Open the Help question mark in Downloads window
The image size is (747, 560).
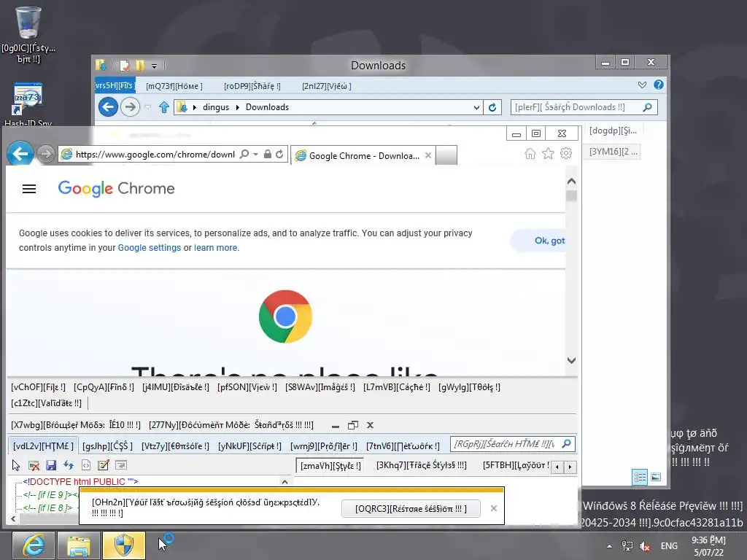point(659,85)
